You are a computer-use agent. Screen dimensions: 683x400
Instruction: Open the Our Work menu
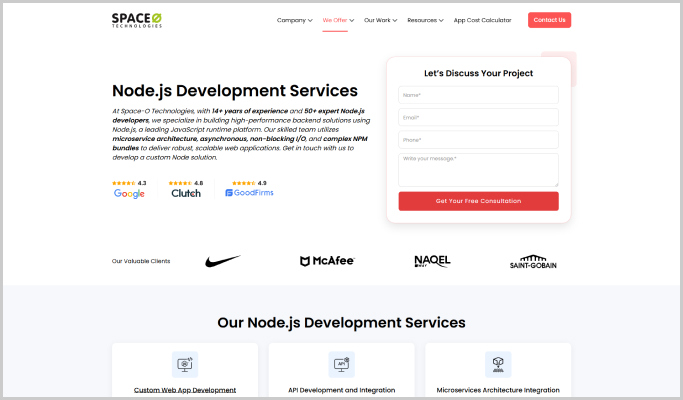(377, 20)
